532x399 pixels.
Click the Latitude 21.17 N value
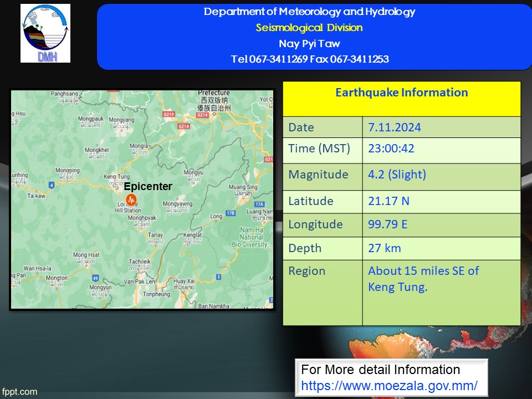389,201
